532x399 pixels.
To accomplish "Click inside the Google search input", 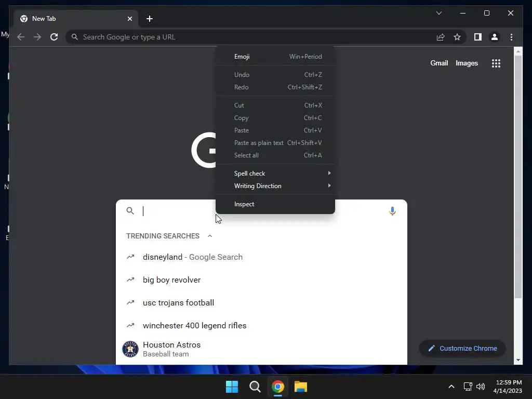I will tap(263, 211).
